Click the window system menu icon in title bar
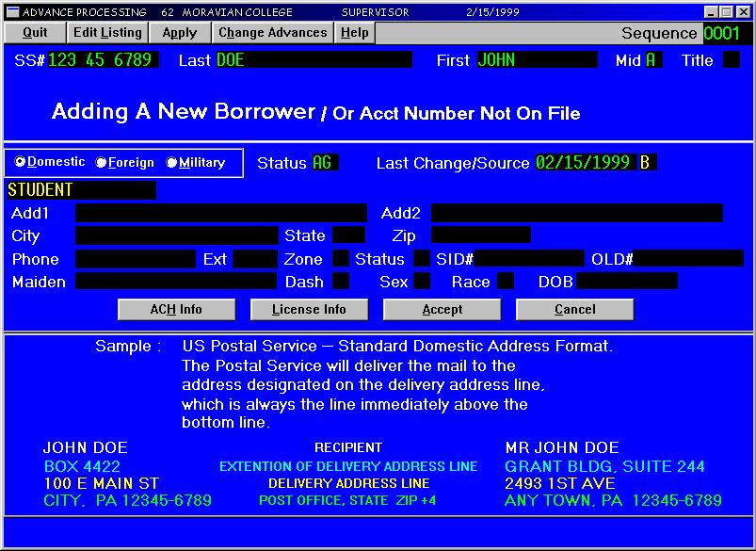This screenshot has width=756, height=551. pos(12,12)
